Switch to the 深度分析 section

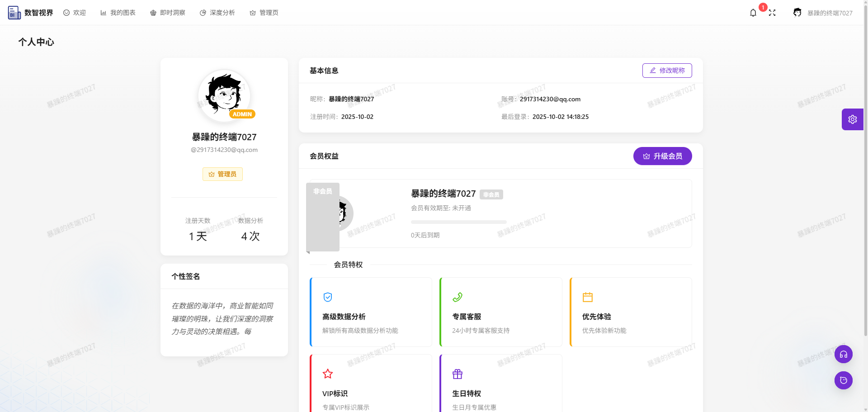[217, 13]
